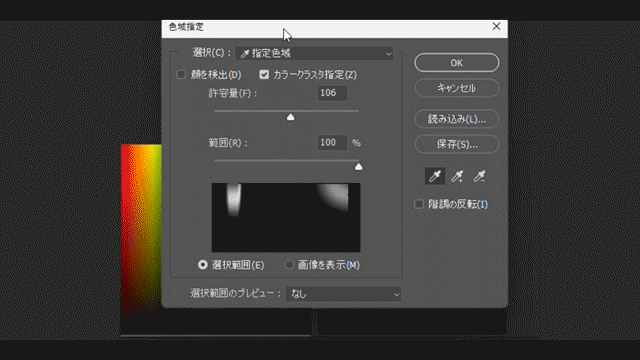The width and height of the screenshot is (640, 360).
Task: Click the color gradient behind the dialog
Action: tap(141, 229)
